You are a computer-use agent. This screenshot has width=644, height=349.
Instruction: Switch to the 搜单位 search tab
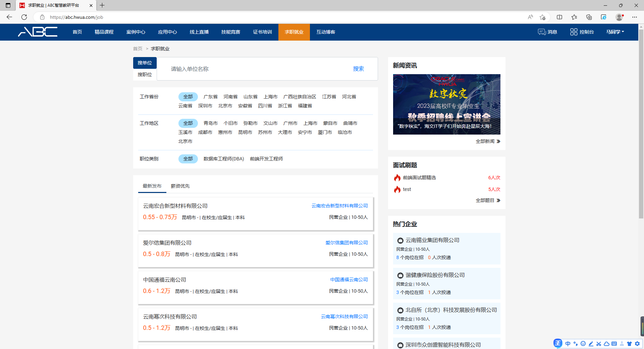[145, 63]
